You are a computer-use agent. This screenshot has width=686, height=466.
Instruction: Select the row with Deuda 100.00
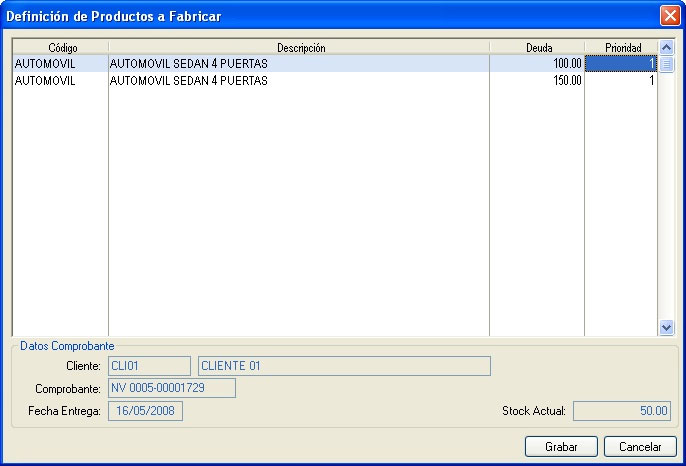click(x=298, y=64)
